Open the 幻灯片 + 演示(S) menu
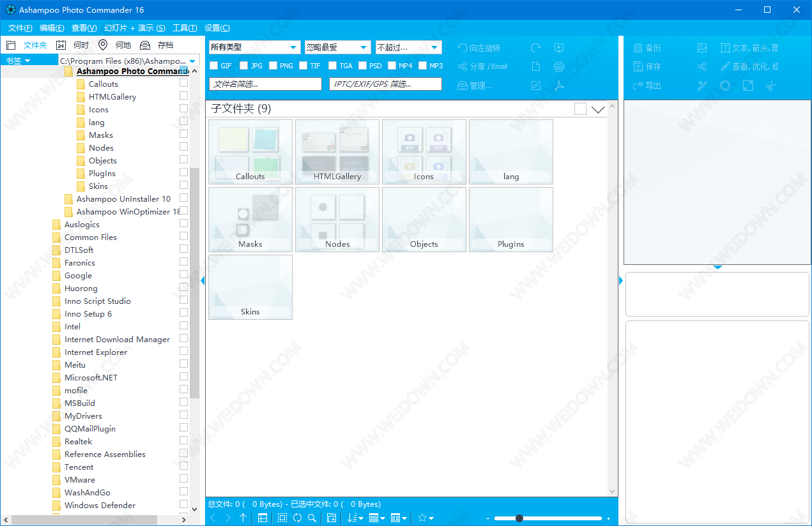Viewport: 812px width, 526px height. click(135, 28)
